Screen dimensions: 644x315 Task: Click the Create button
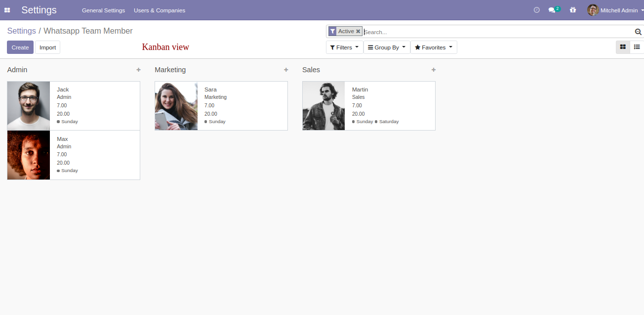click(x=20, y=47)
